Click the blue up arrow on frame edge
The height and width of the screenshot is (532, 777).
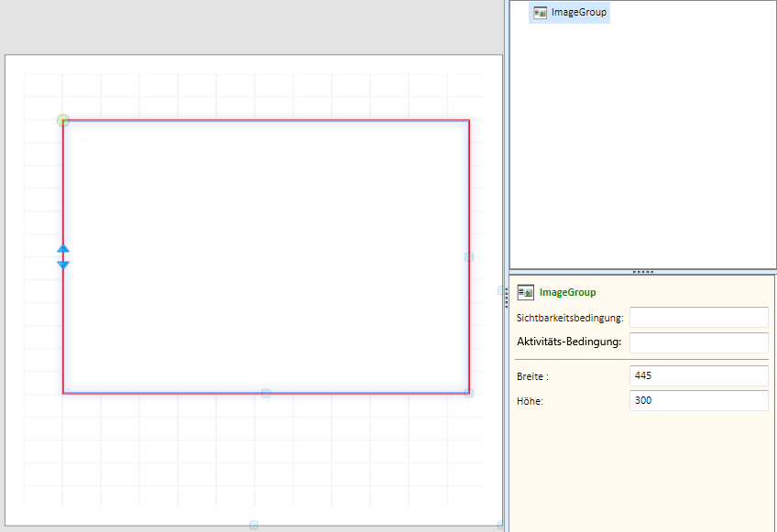[63, 249]
